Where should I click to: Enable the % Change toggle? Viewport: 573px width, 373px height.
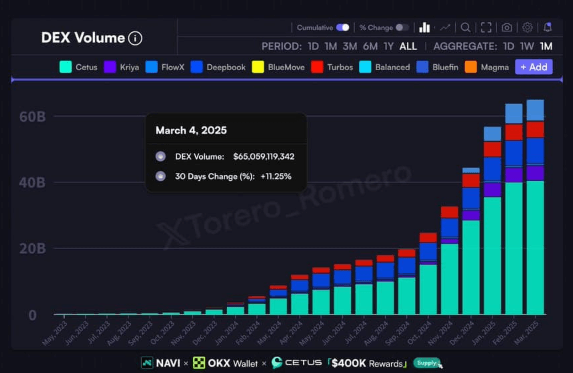(402, 27)
